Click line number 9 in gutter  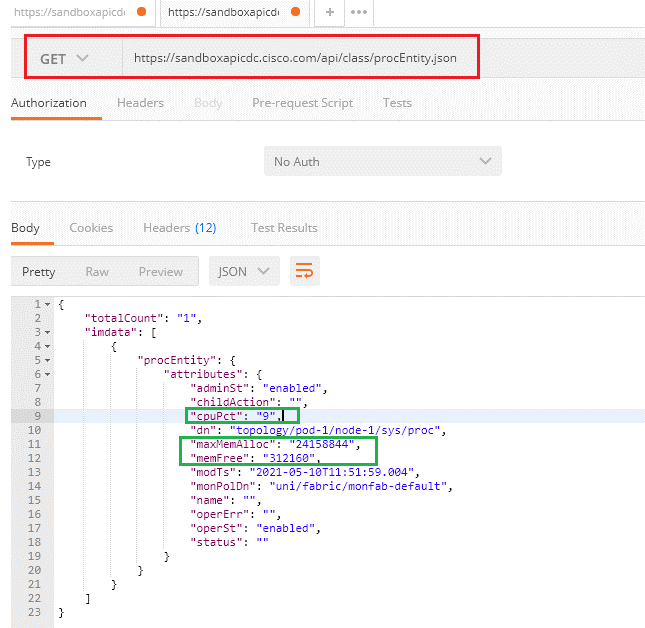[37, 416]
